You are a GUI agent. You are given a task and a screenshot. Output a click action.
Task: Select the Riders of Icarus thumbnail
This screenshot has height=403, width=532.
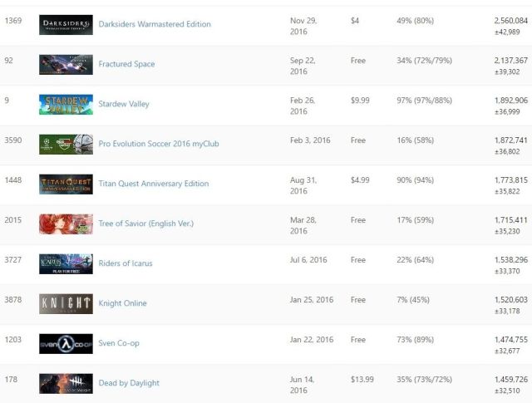[x=66, y=264]
